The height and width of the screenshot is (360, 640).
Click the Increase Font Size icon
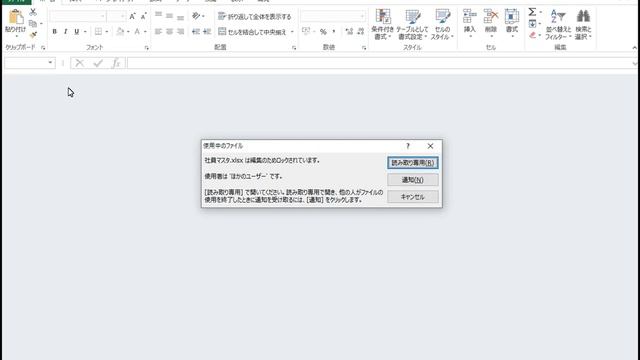132,16
